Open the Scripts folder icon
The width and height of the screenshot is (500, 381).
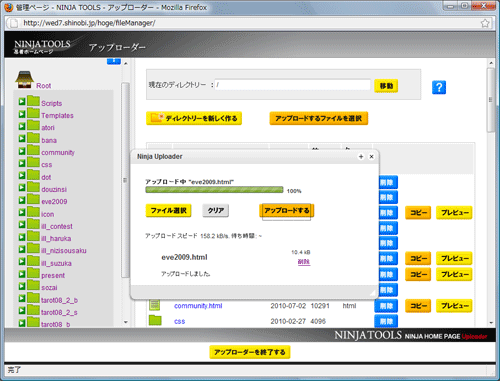pyautogui.click(x=33, y=101)
